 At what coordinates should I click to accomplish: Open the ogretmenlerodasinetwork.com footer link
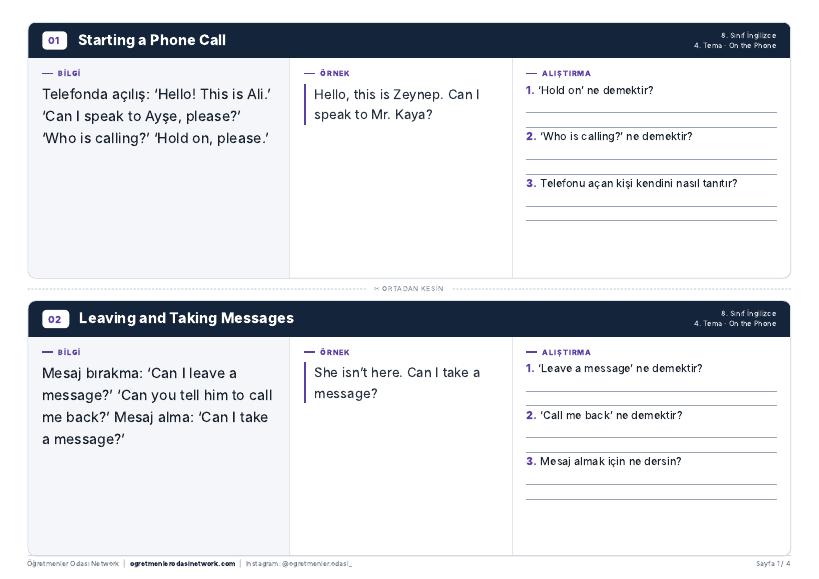pos(182,564)
